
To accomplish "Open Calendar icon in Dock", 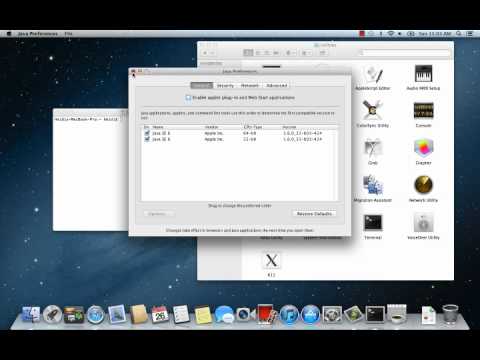I will [x=160, y=314].
